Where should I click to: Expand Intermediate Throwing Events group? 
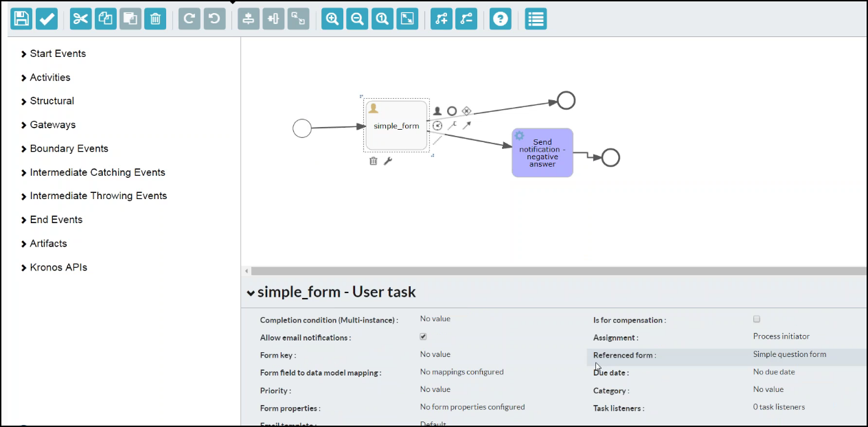[x=94, y=196]
